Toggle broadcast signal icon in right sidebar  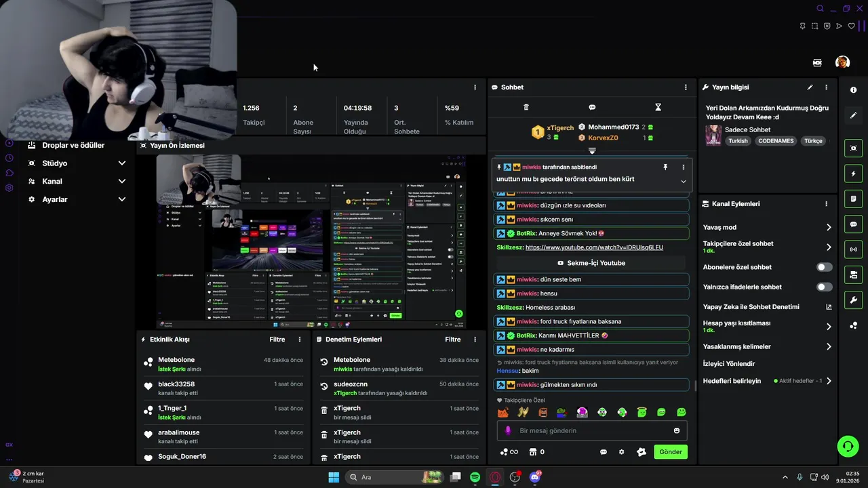pyautogui.click(x=853, y=249)
